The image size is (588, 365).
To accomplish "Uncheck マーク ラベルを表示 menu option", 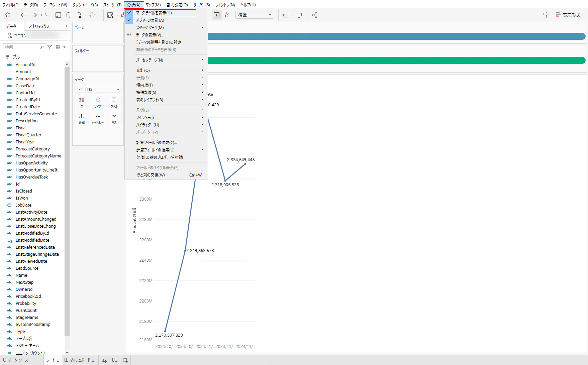I will 154,13.
